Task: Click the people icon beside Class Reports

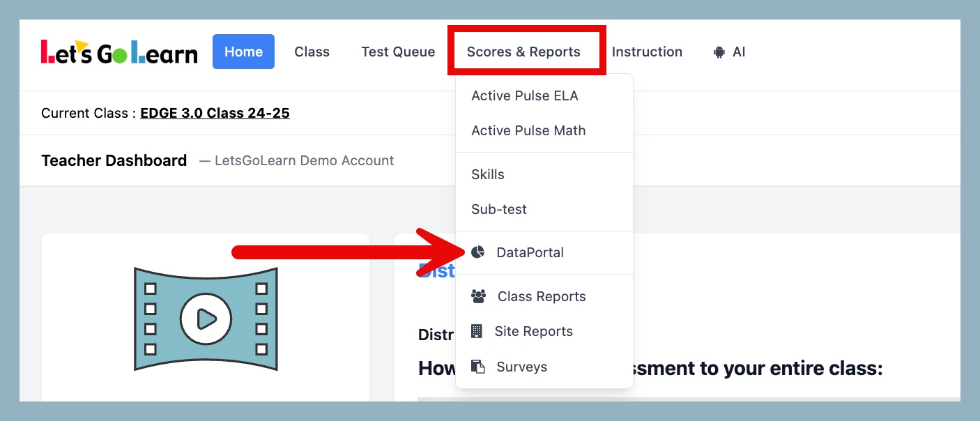Action: (478, 296)
